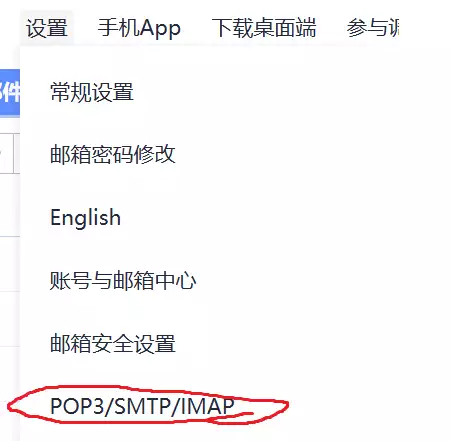The image size is (451, 441).
Task: Choose 邮箱密码修改 menu entry
Action: point(113,154)
